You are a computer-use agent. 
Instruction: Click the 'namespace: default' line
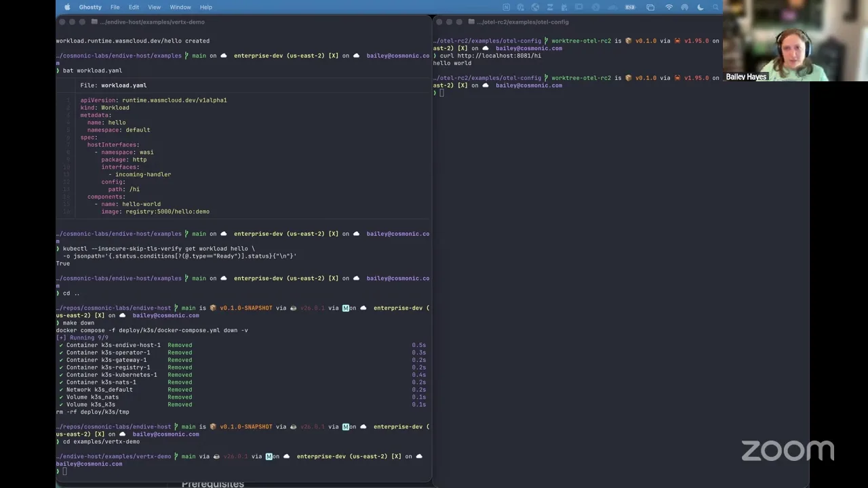click(x=119, y=130)
